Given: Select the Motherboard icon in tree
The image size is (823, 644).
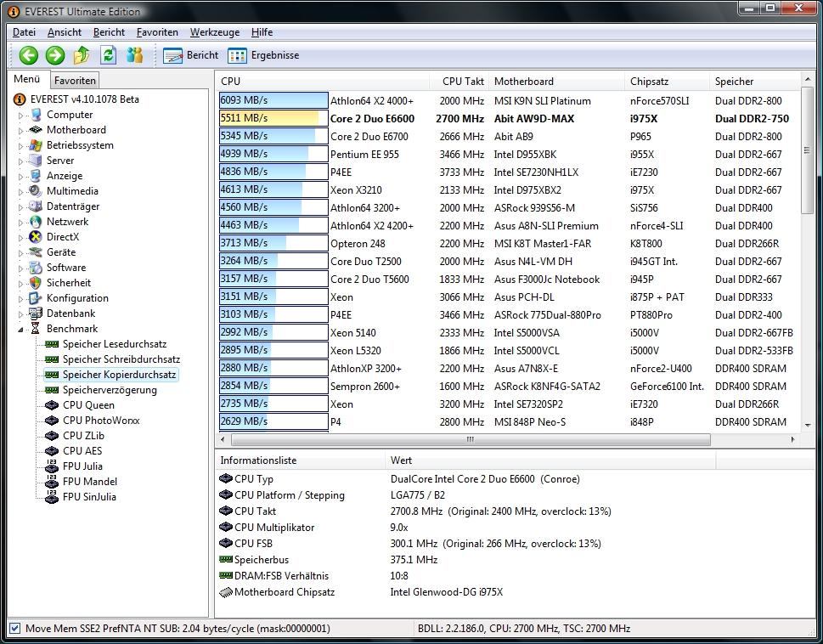Looking at the screenshot, I should coord(36,130).
